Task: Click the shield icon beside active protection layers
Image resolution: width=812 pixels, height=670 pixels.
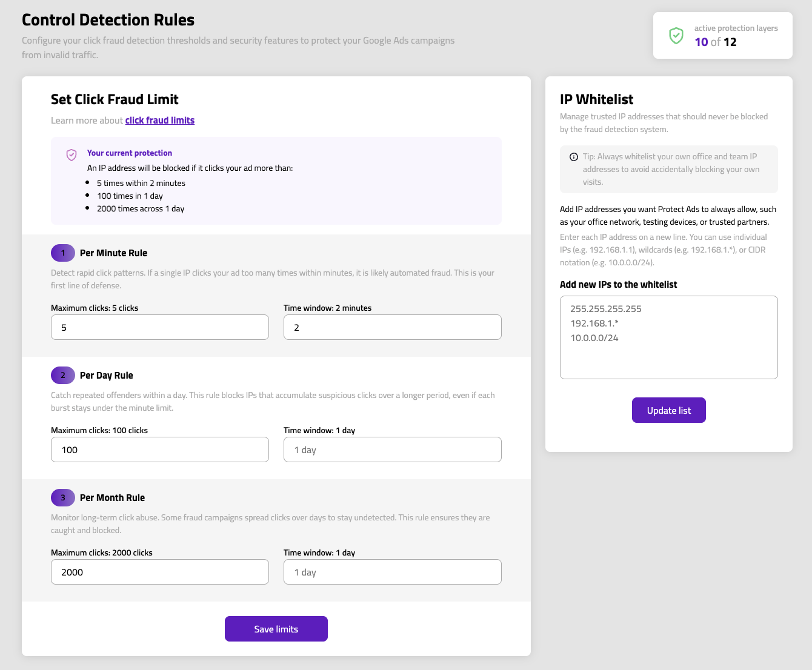Action: pyautogui.click(x=677, y=36)
